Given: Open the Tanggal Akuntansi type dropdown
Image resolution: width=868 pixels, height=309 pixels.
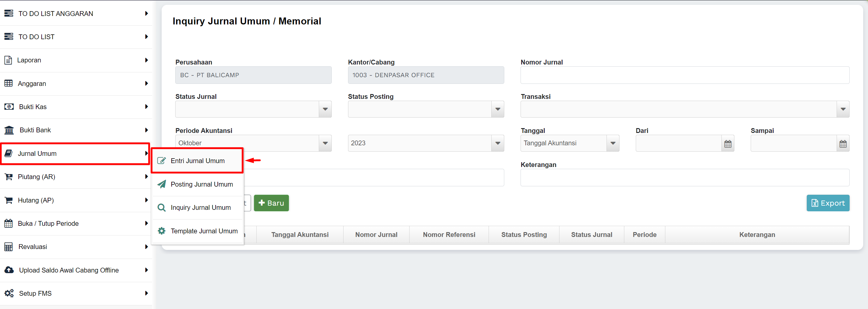Looking at the screenshot, I should coord(613,143).
